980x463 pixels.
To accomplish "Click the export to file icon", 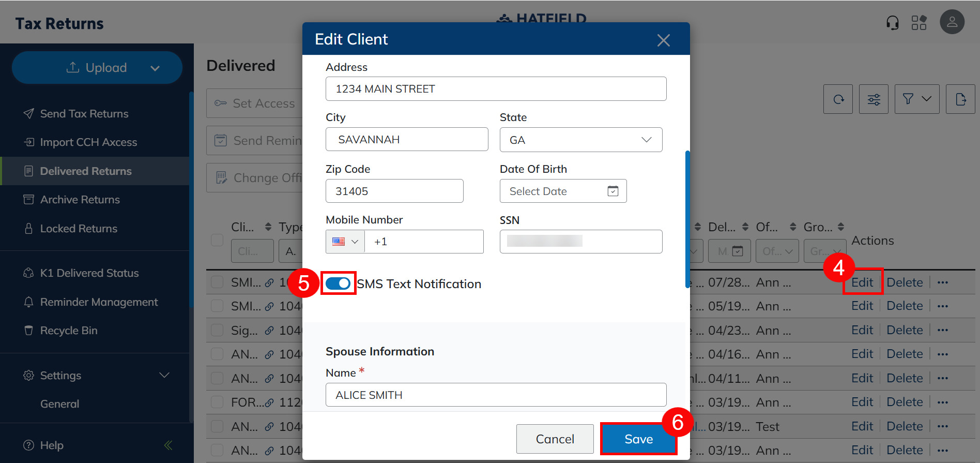I will 960,99.
